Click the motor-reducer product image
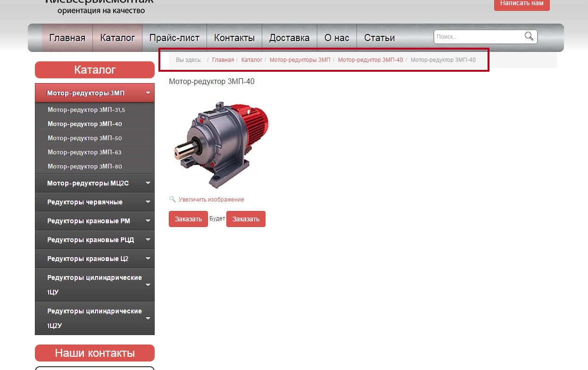The height and width of the screenshot is (370, 588). click(221, 144)
